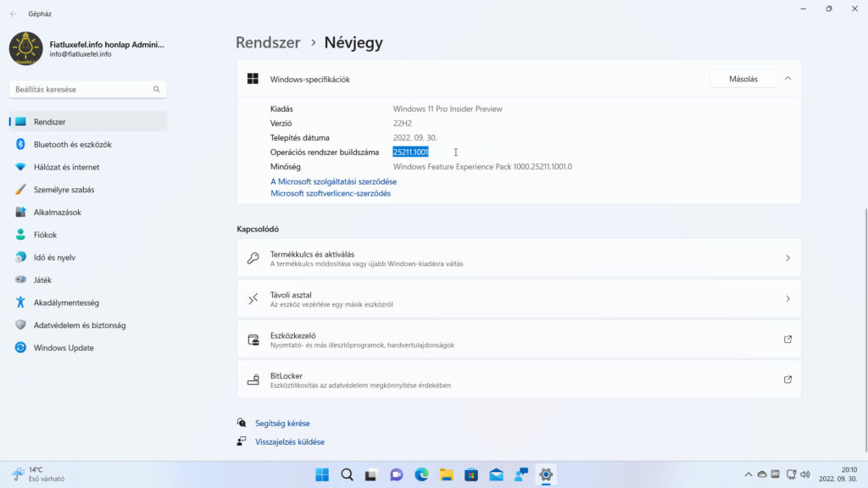Screen dimensions: 868x488
Task: Click the accessibility figure icon
Action: (x=20, y=302)
